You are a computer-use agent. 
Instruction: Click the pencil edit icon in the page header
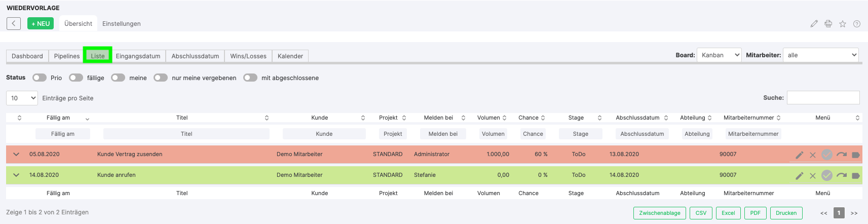pos(814,24)
